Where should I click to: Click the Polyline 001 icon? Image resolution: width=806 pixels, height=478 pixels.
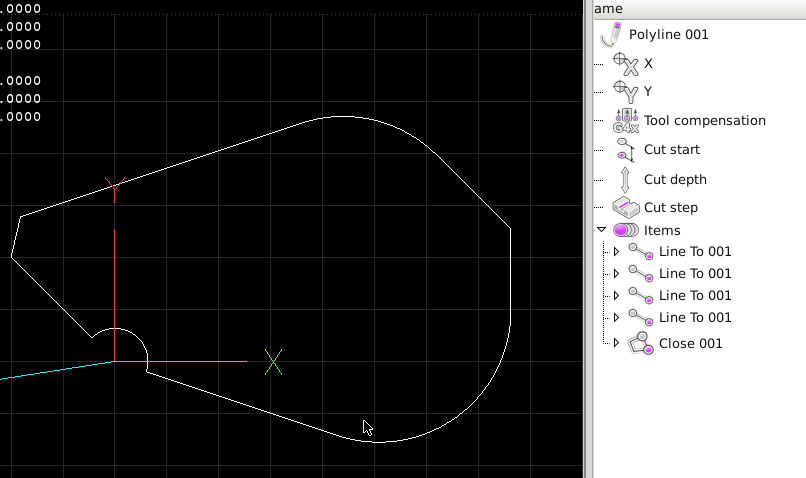(611, 34)
